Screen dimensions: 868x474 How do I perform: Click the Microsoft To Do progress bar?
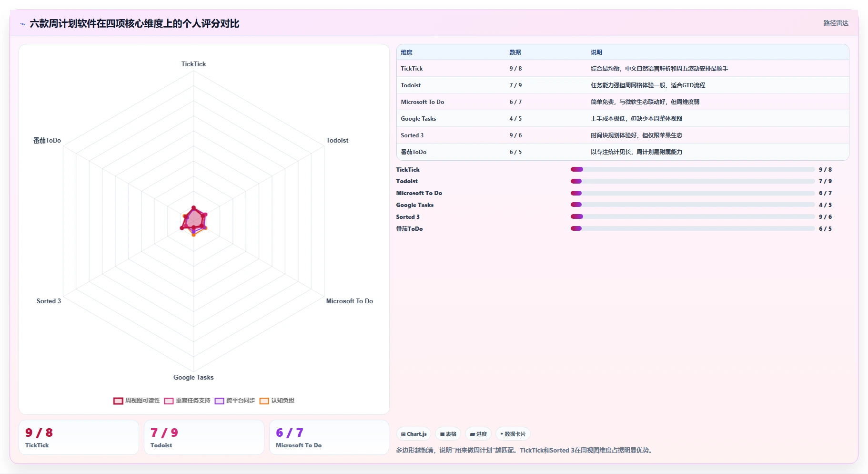coord(693,193)
